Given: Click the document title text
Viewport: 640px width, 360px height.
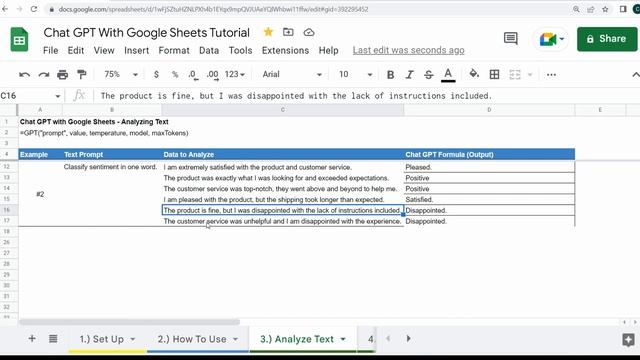Looking at the screenshot, I should [x=147, y=33].
